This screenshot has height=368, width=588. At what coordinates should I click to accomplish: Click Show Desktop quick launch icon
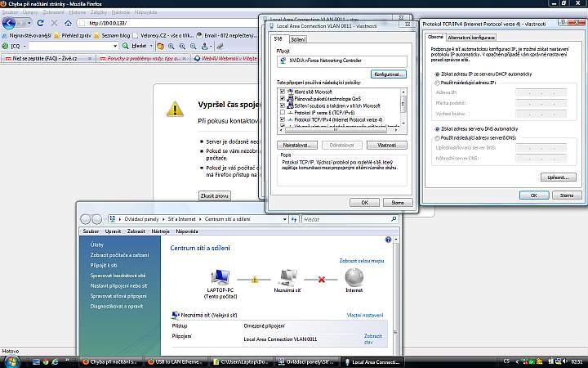tap(37, 362)
